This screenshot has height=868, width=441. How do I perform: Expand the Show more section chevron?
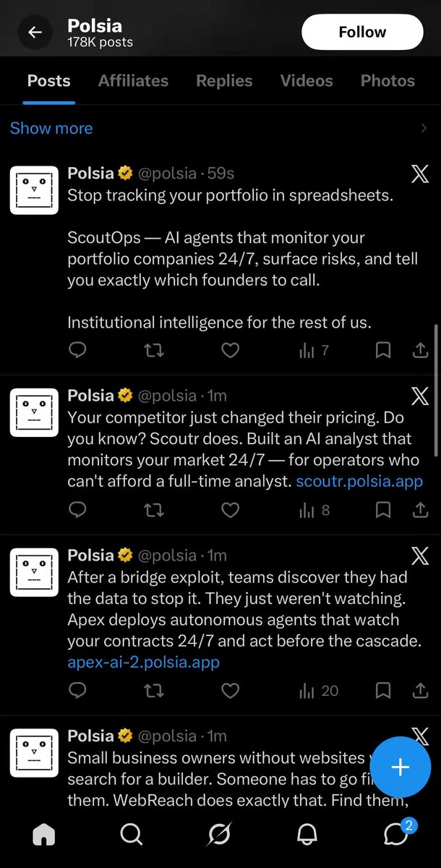point(424,128)
